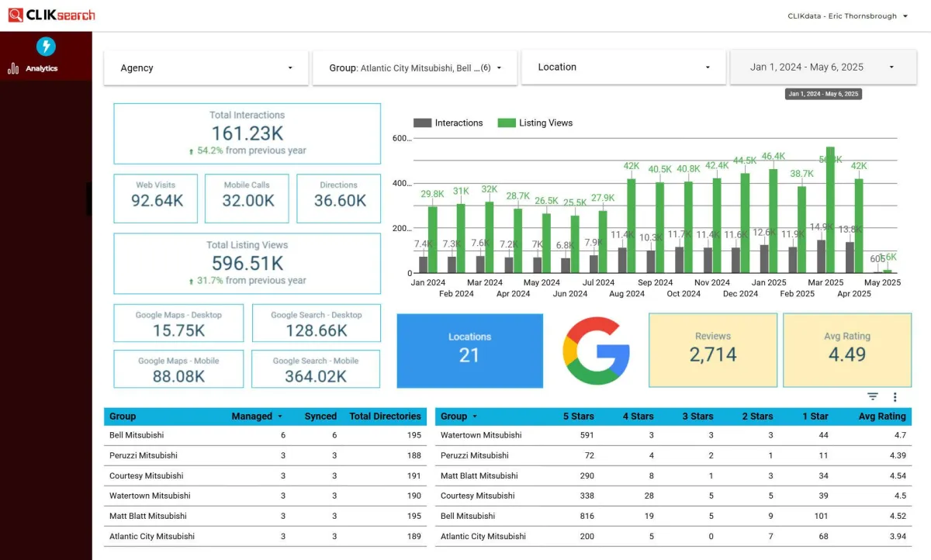Open the Group filter dropdown
Screen dimensions: 931x560
tap(415, 68)
